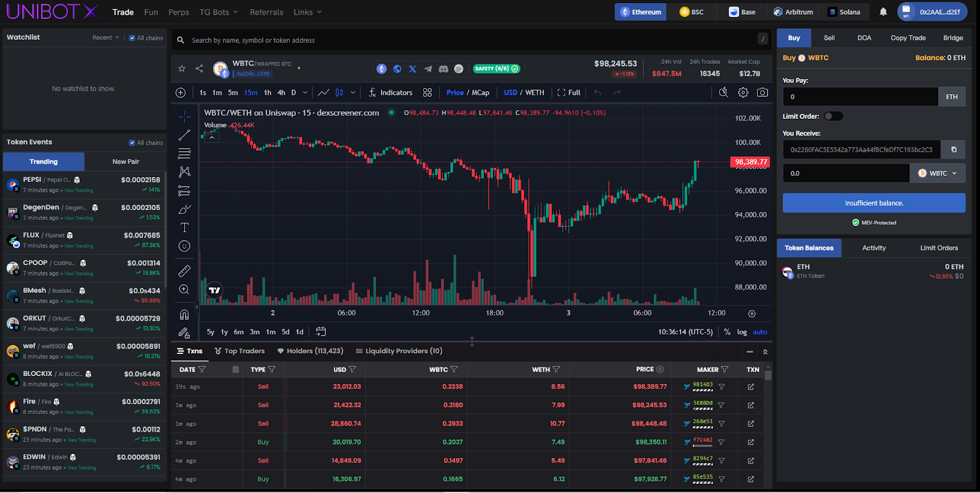Toggle the log scale option
980x493 pixels.
pyautogui.click(x=742, y=332)
